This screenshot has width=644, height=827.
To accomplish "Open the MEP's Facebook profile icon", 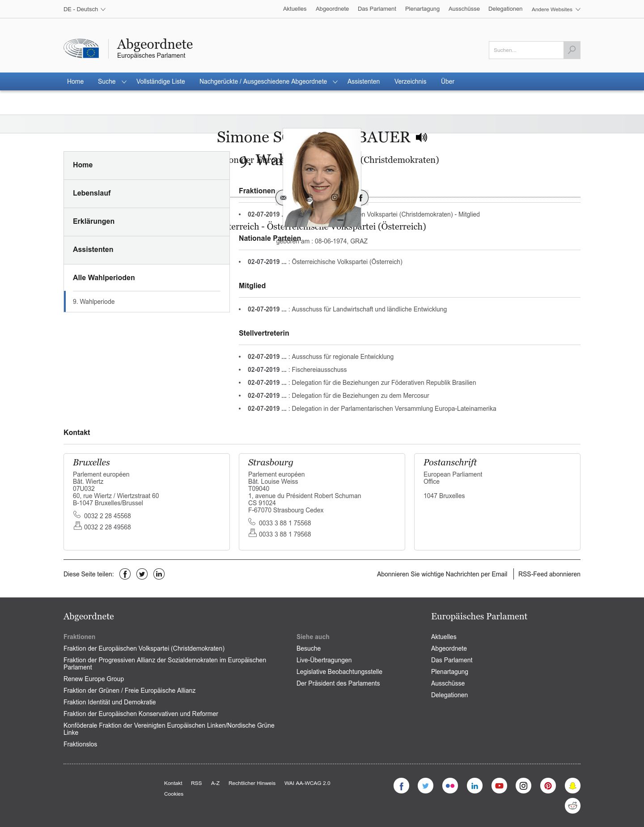I will pyautogui.click(x=360, y=197).
